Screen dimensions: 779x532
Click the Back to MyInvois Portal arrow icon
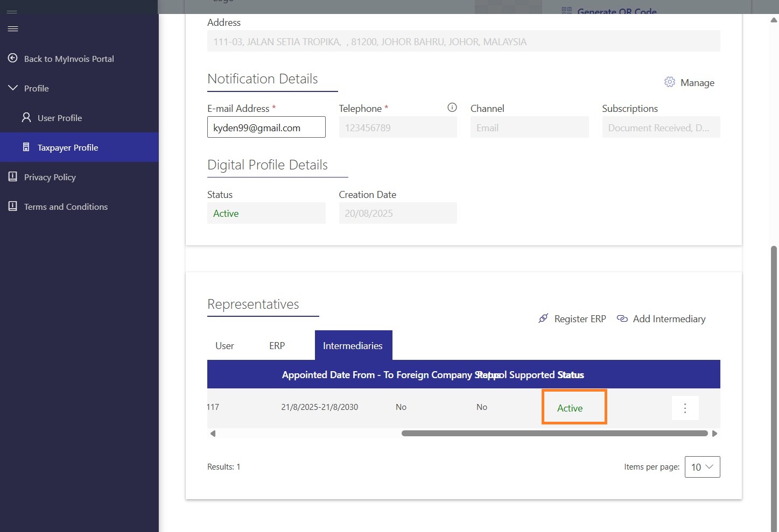point(13,58)
